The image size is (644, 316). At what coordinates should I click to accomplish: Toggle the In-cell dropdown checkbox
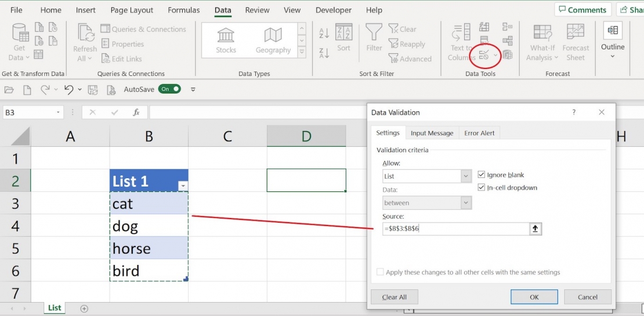coord(482,187)
